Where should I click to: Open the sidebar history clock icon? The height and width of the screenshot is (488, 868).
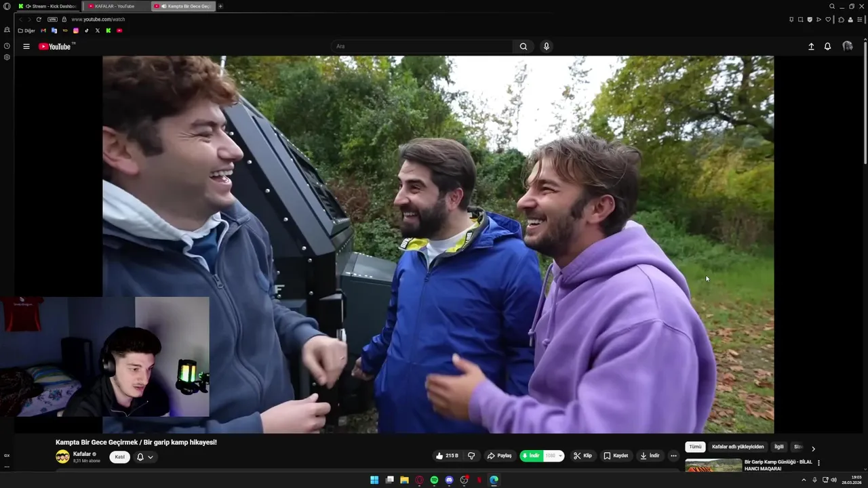(7, 46)
